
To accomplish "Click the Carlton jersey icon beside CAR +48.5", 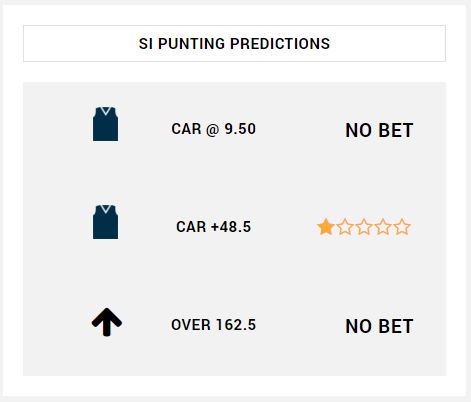I will coord(105,222).
